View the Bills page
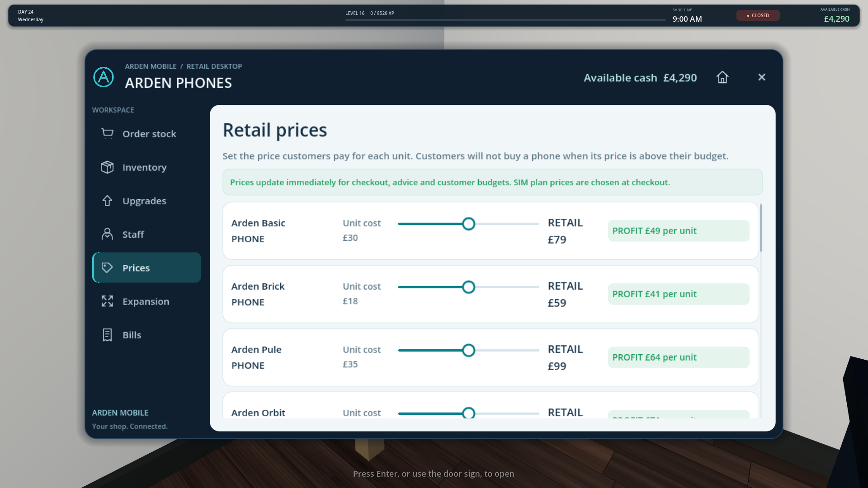The image size is (868, 488). pyautogui.click(x=146, y=335)
